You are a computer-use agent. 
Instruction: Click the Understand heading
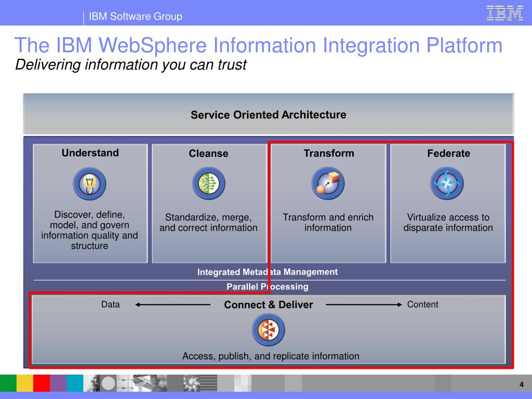[90, 153]
